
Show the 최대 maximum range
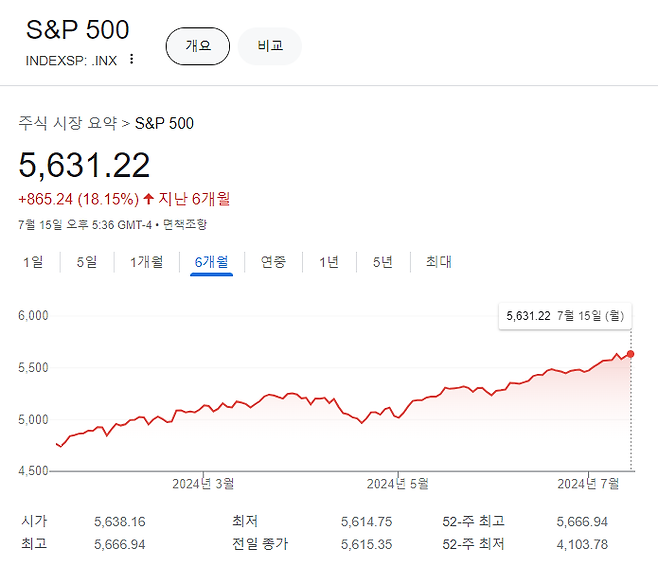pos(439,262)
